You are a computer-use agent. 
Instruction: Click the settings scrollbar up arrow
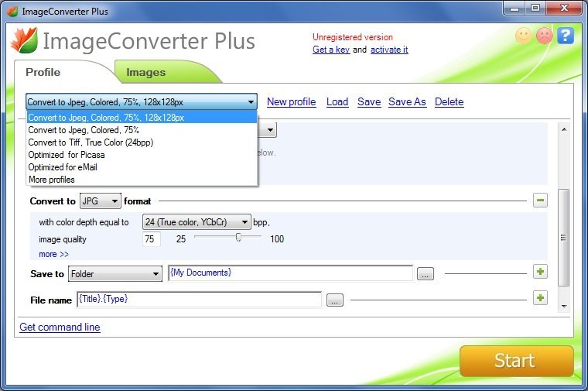point(563,129)
